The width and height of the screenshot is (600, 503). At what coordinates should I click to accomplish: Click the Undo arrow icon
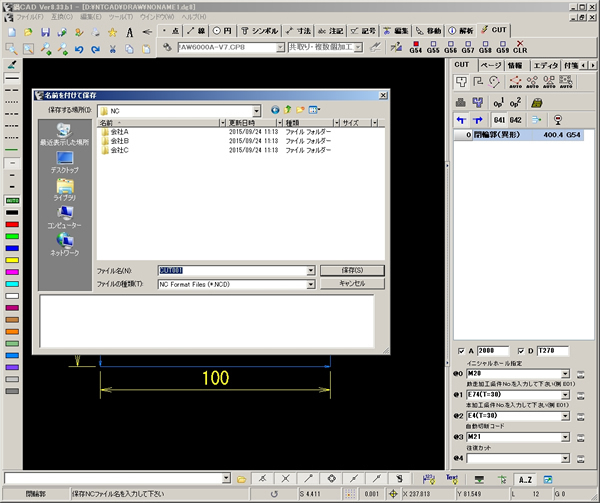79,49
